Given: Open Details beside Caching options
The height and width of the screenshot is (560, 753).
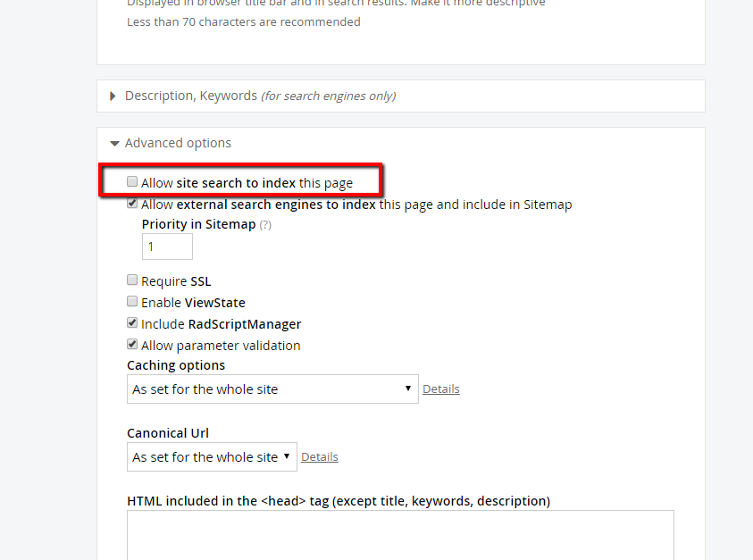Looking at the screenshot, I should click(x=441, y=389).
